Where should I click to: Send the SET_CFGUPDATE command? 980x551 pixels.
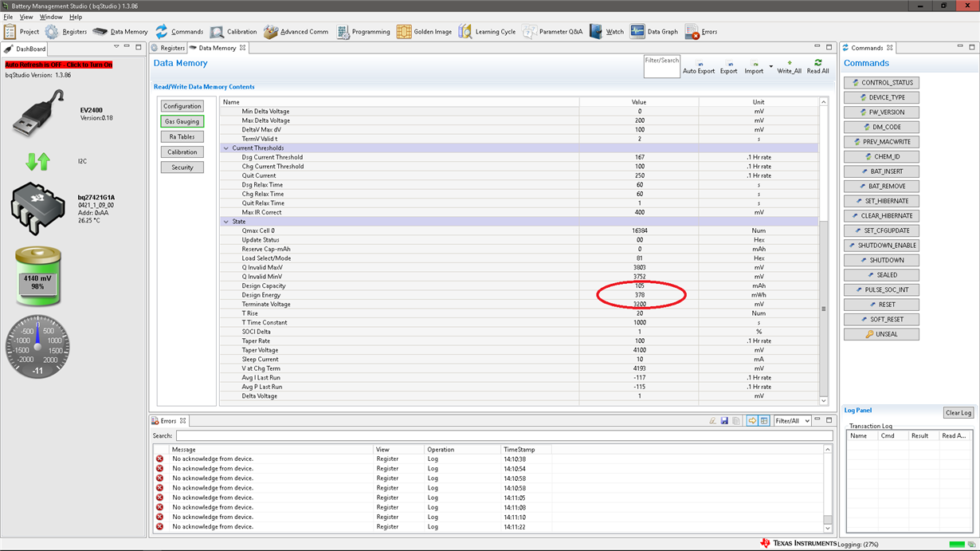pyautogui.click(x=881, y=230)
